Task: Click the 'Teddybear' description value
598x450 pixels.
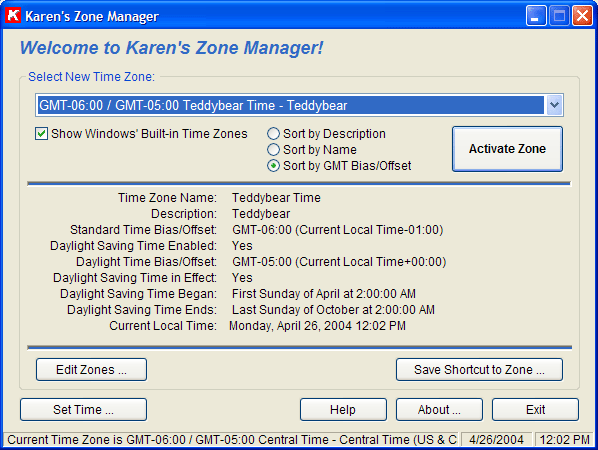Action: coord(261,214)
